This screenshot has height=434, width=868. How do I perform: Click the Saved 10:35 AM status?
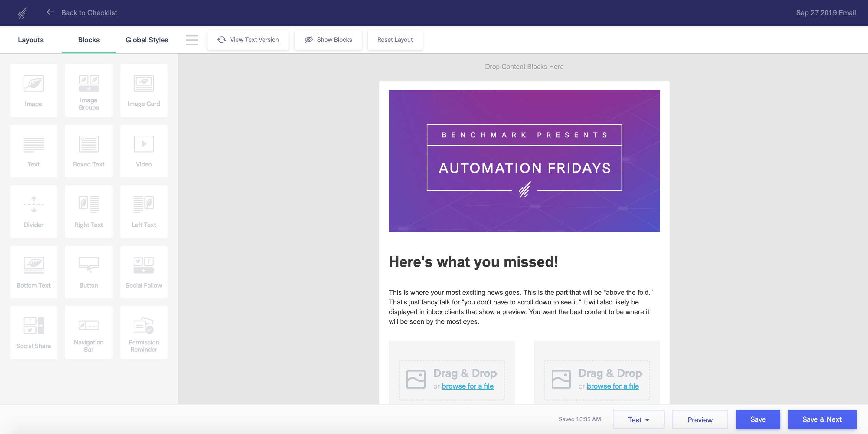[579, 419]
